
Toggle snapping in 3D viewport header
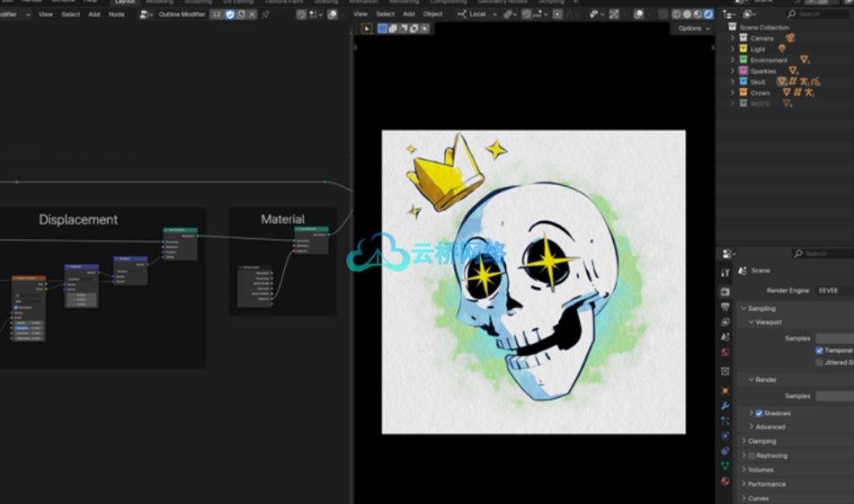pos(527,14)
